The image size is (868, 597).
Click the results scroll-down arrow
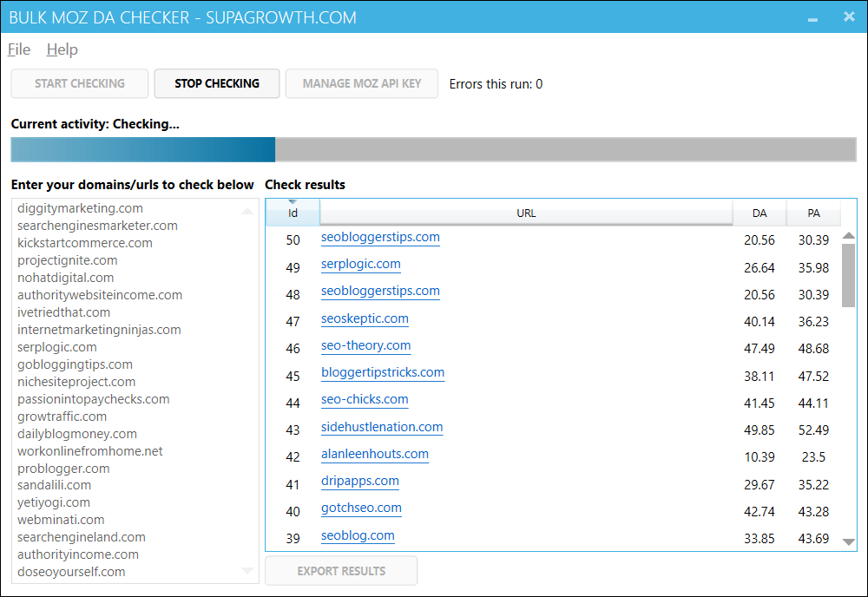pos(849,542)
